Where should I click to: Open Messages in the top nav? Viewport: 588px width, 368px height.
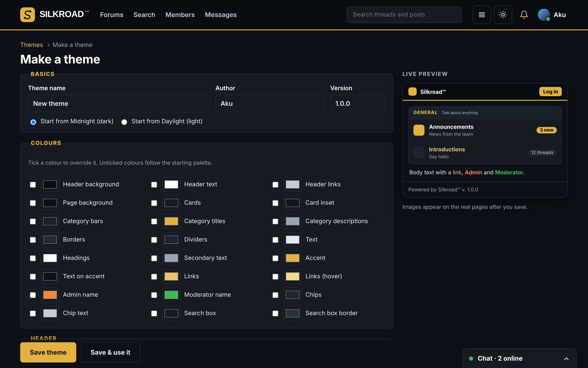[x=221, y=14]
